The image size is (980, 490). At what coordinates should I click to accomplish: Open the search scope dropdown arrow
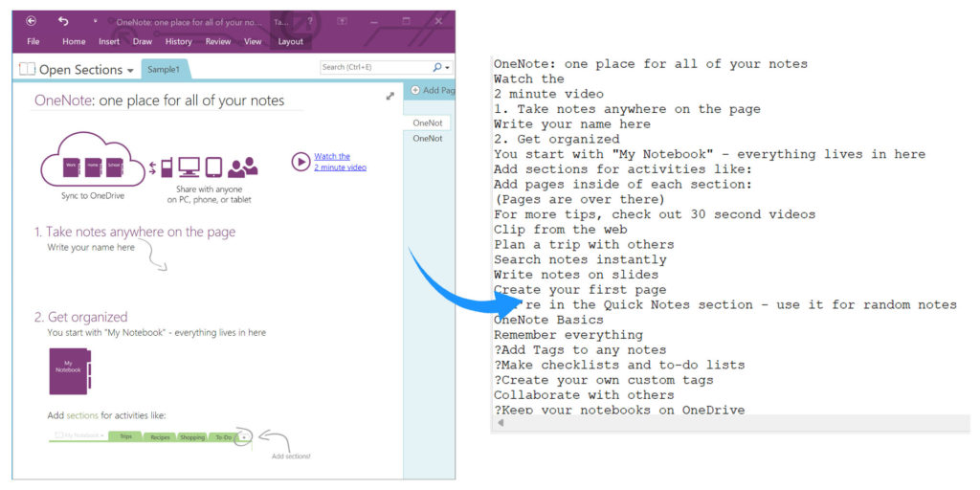point(448,68)
